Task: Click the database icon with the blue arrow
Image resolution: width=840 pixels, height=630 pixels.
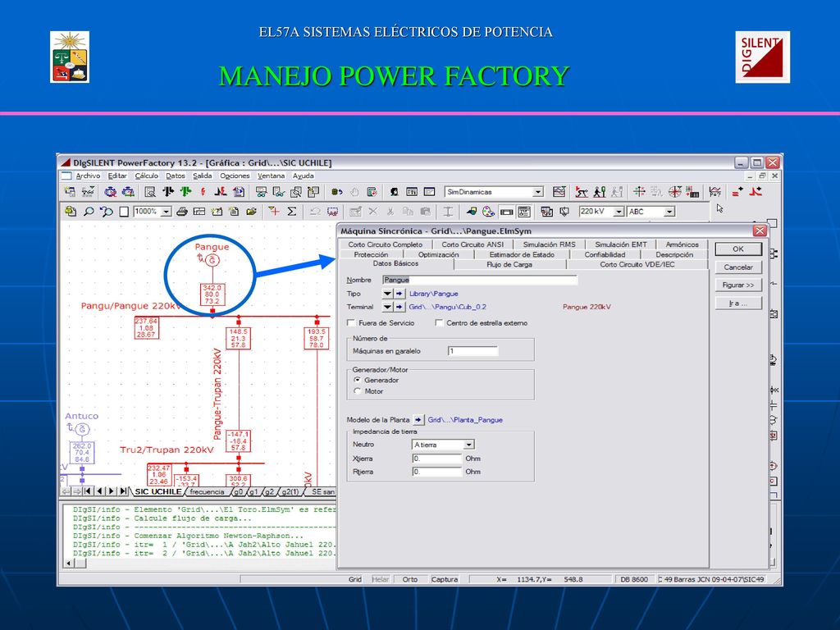Action: tap(336, 192)
